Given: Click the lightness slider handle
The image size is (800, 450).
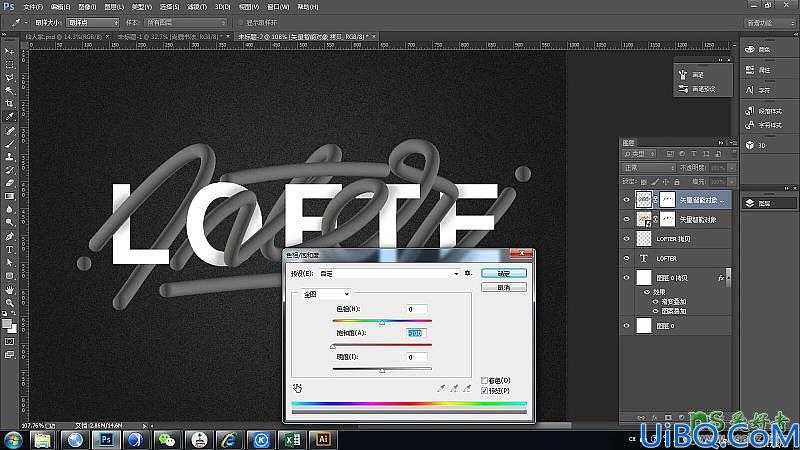Looking at the screenshot, I should [x=382, y=371].
